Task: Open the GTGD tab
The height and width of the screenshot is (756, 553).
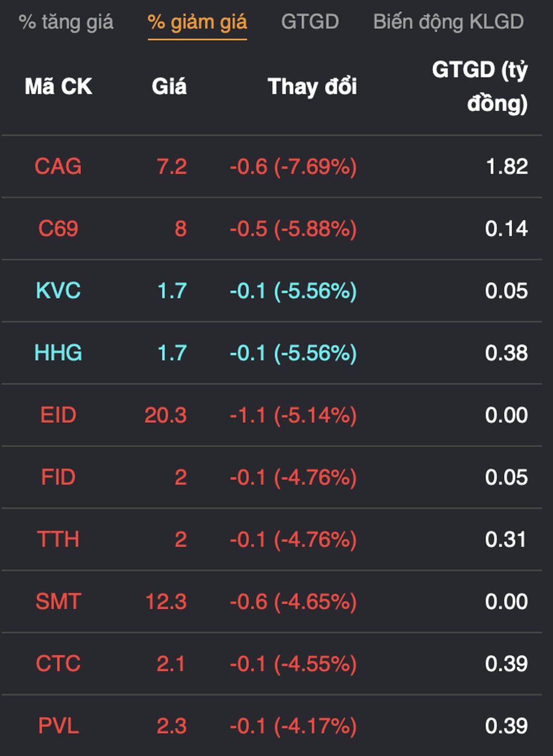Action: (310, 22)
